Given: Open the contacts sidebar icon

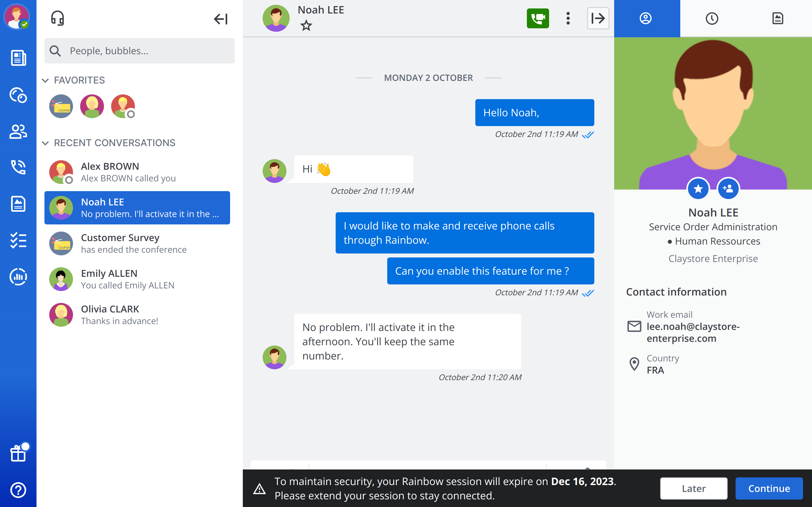Looking at the screenshot, I should click(x=18, y=131).
